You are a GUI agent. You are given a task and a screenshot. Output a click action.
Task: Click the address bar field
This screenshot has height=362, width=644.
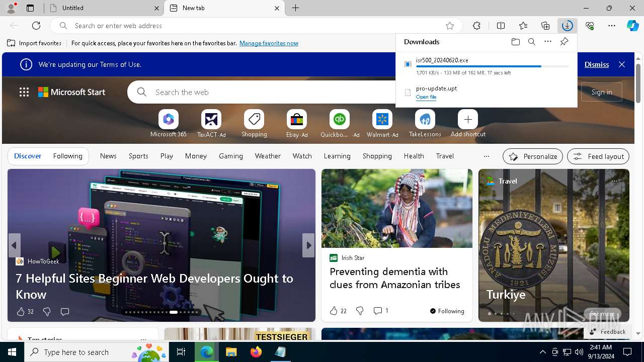(x=256, y=26)
